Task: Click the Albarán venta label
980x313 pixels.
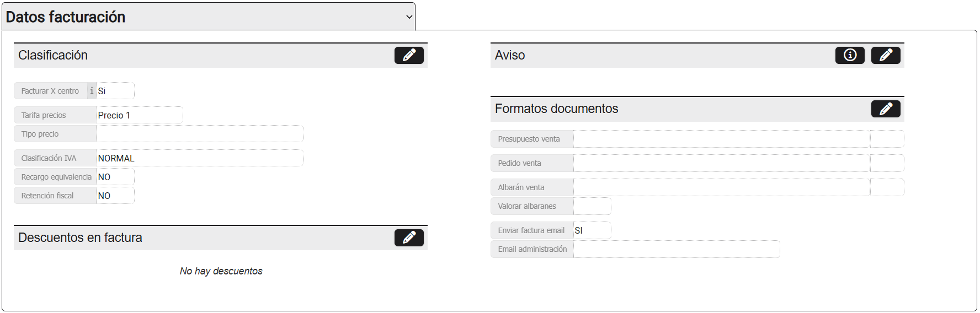Action: (521, 187)
